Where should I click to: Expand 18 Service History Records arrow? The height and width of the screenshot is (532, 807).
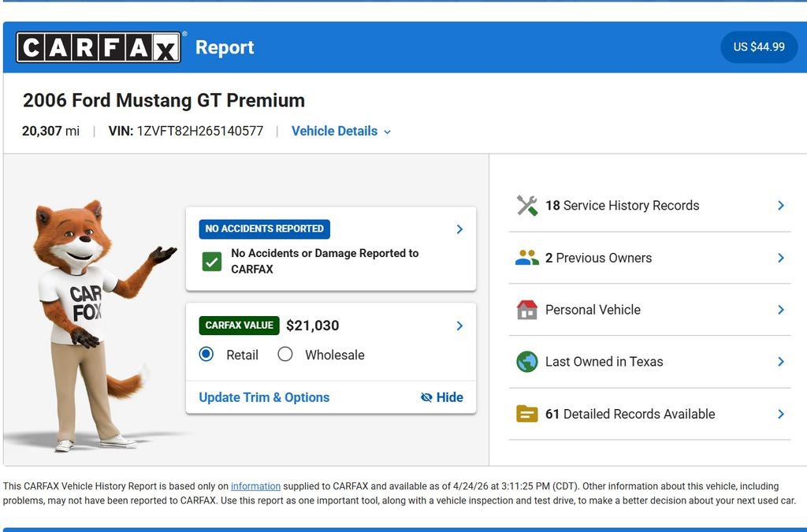[780, 206]
